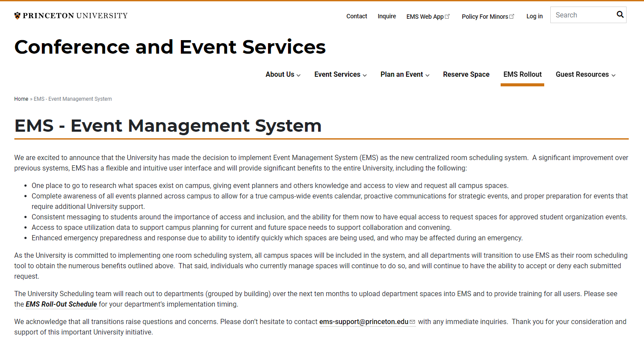Screen dimensions: 644x362
Task: Click the EMS Web App external-link icon
Action: 447,16
